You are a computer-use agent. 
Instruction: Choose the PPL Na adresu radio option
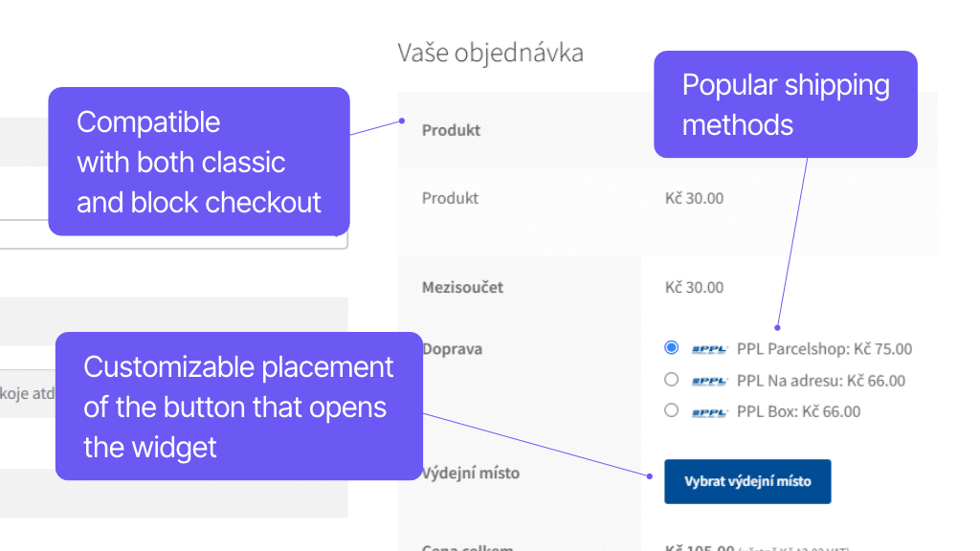(x=671, y=379)
